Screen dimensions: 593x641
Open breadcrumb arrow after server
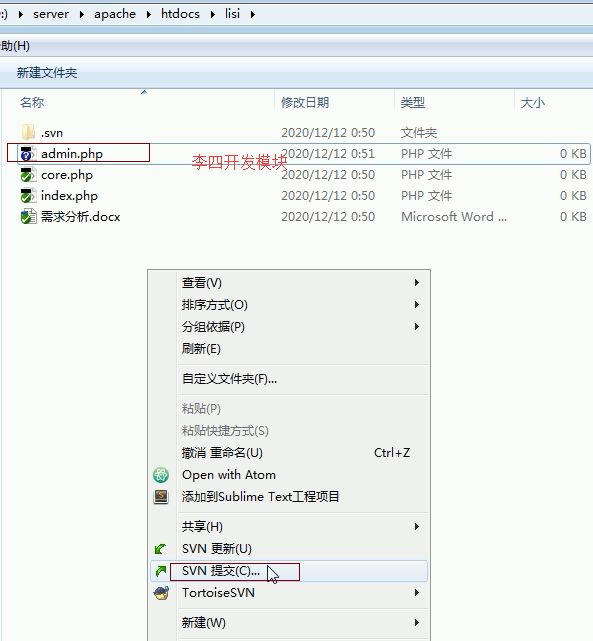82,14
